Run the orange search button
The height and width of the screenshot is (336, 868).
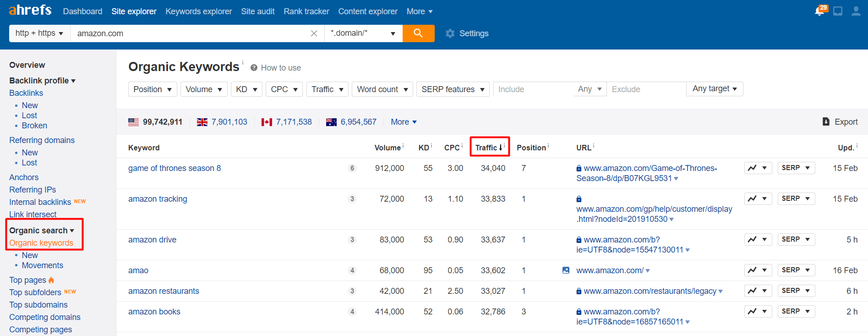[418, 33]
